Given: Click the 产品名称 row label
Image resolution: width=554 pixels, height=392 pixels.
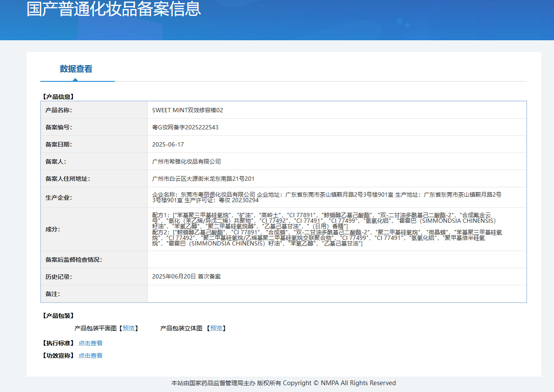Looking at the screenshot, I should click(59, 110).
